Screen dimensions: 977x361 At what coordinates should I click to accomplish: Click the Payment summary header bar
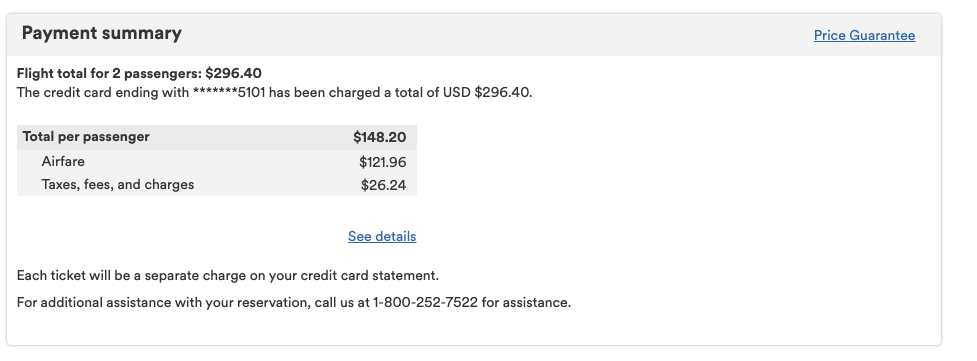coord(474,35)
